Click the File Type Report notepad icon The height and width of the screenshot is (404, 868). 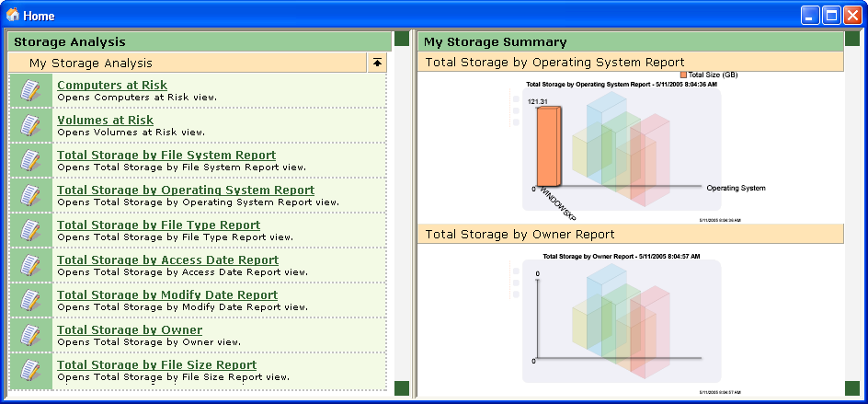30,230
